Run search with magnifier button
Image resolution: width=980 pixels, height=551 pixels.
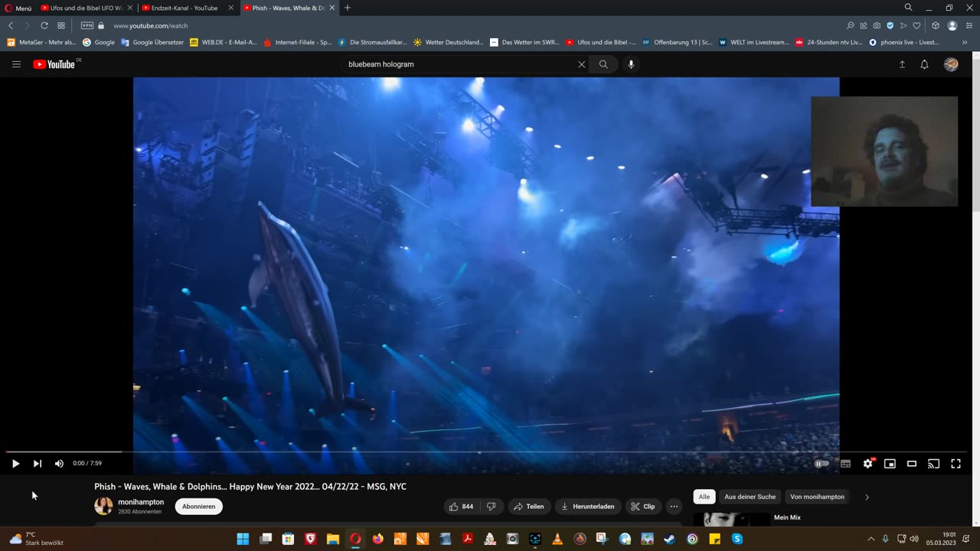(603, 64)
